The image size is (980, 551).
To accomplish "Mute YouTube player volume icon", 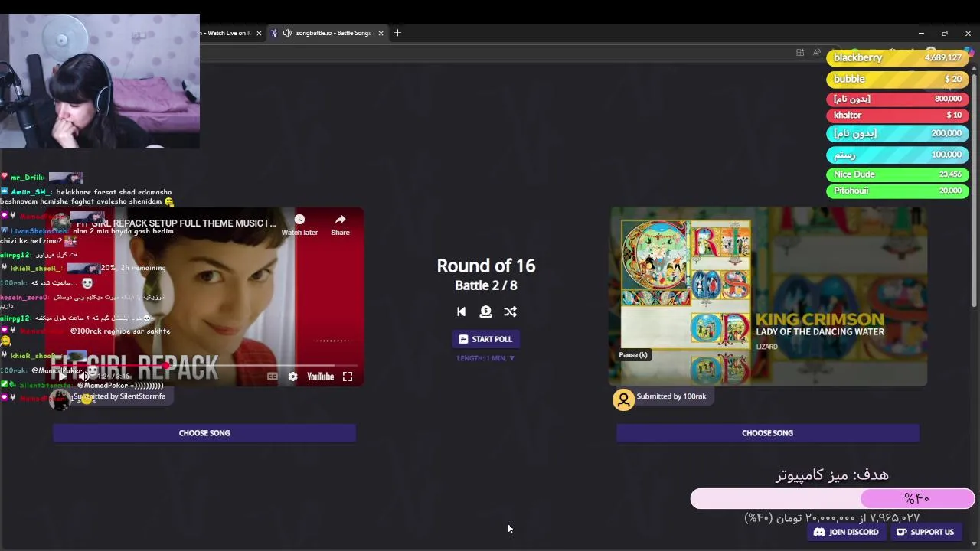I will (84, 377).
